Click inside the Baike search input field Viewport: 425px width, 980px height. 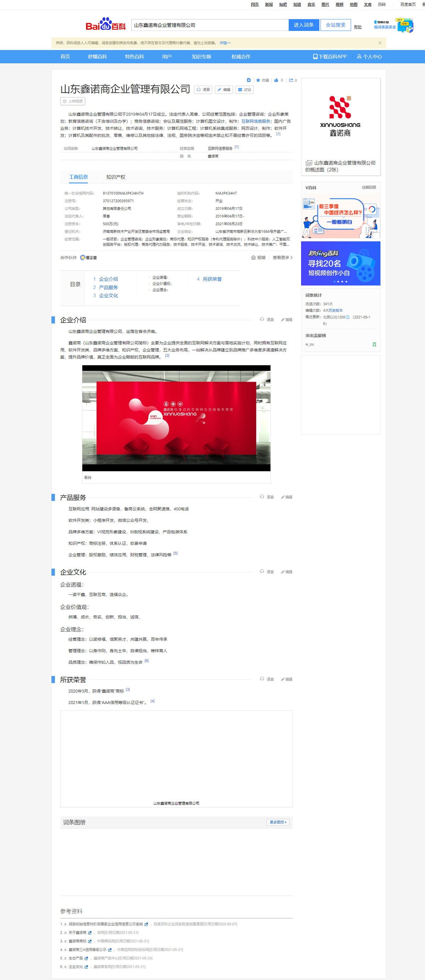click(x=210, y=25)
